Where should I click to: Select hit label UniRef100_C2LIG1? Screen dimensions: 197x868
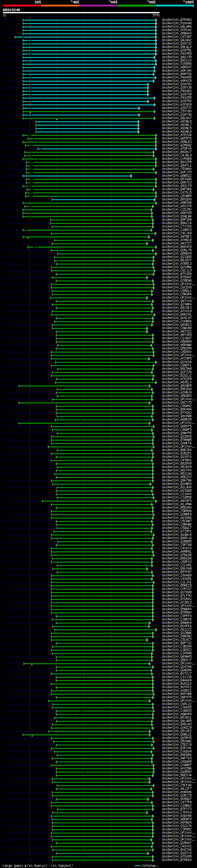(x=177, y=582)
